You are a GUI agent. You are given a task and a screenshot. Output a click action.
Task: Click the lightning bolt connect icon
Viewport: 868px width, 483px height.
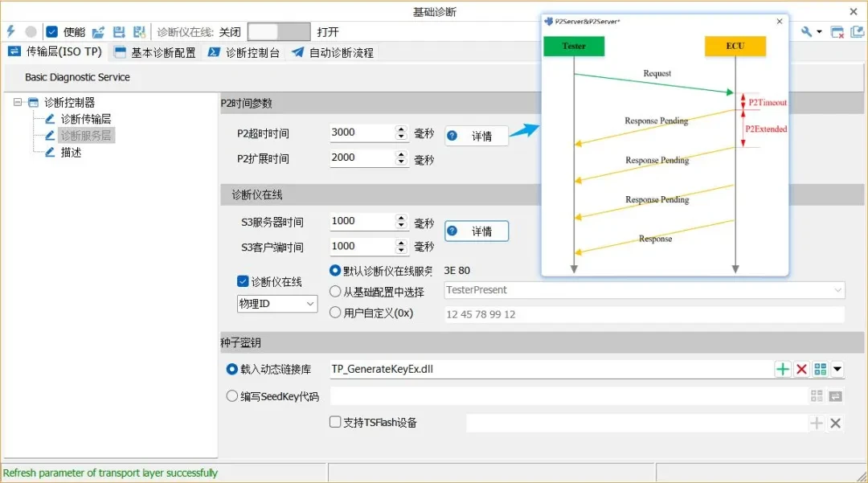(x=10, y=31)
